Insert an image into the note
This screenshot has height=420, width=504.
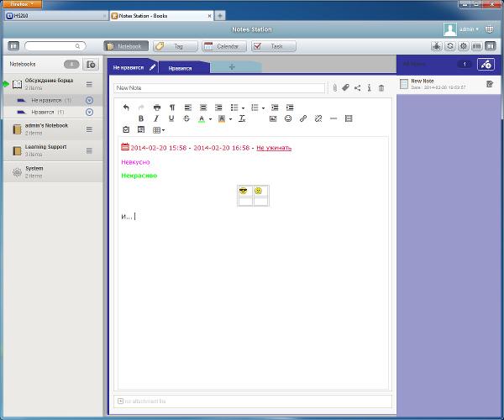coord(273,118)
